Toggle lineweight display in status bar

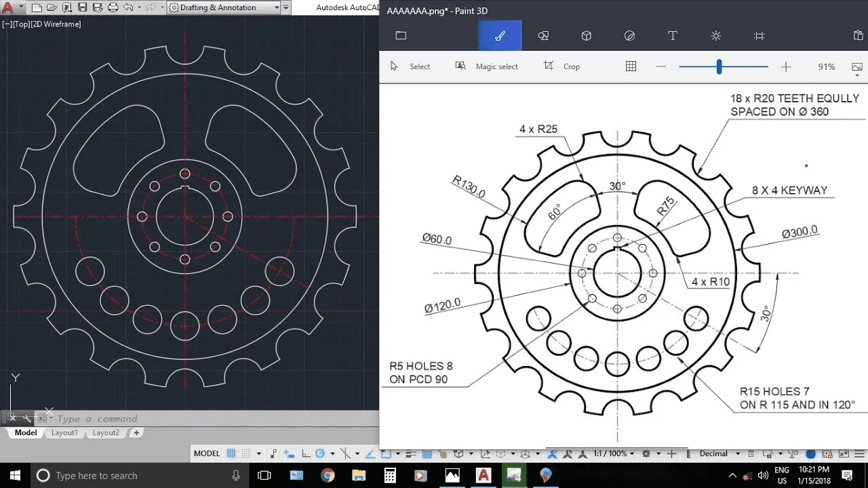412,453
